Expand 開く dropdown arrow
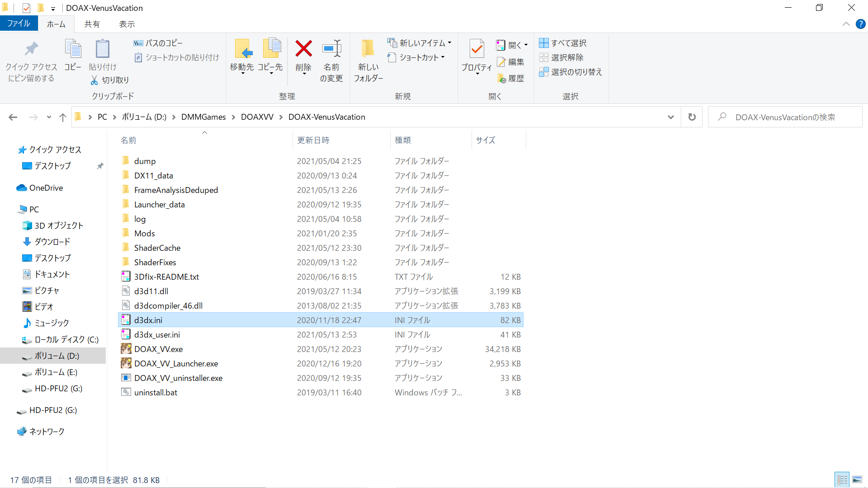The image size is (868, 488). (526, 45)
